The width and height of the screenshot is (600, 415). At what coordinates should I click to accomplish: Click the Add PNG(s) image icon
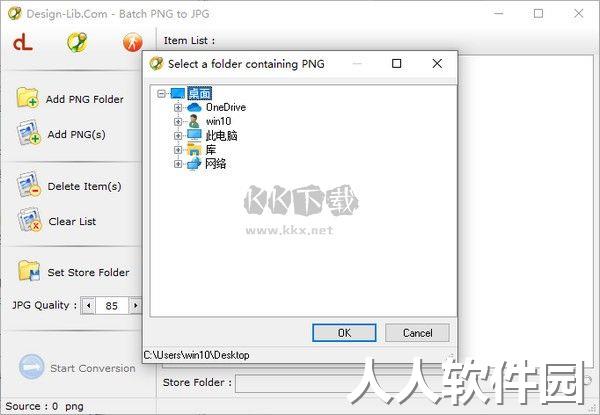click(x=28, y=133)
